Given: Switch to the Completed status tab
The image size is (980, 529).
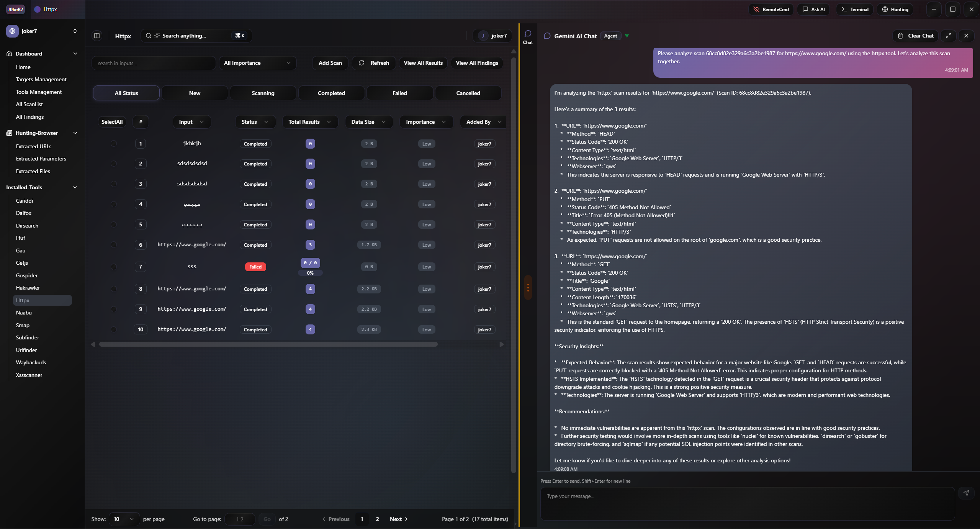Looking at the screenshot, I should click(331, 93).
